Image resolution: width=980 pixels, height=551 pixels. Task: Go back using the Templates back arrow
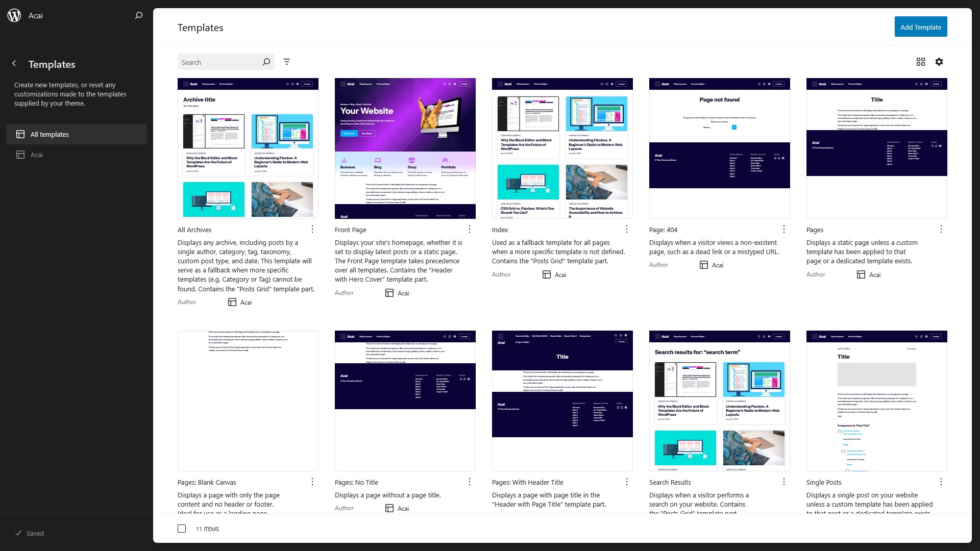pos(14,63)
